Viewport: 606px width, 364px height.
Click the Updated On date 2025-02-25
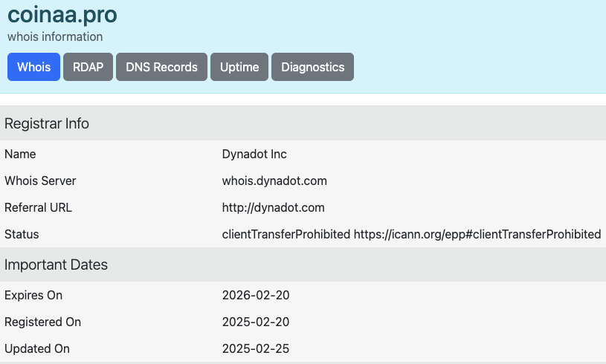(x=256, y=348)
